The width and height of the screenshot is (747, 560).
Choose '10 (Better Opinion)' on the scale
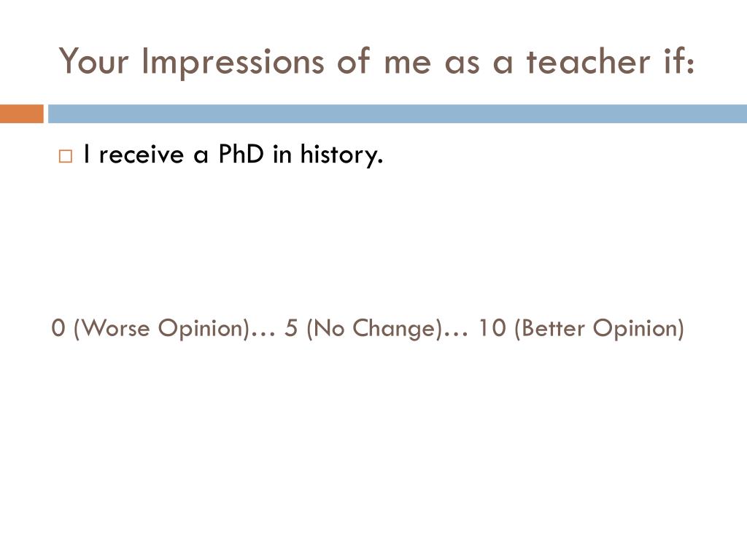581,329
